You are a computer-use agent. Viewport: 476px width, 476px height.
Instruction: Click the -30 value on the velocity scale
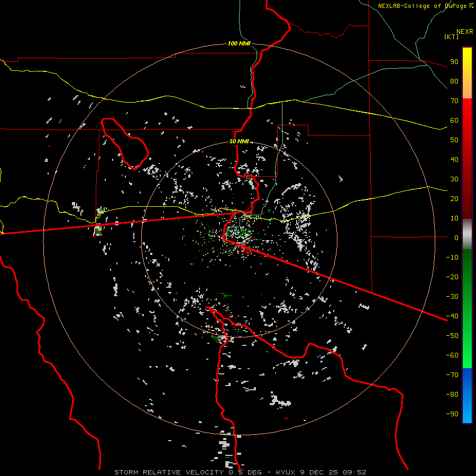tap(452, 297)
